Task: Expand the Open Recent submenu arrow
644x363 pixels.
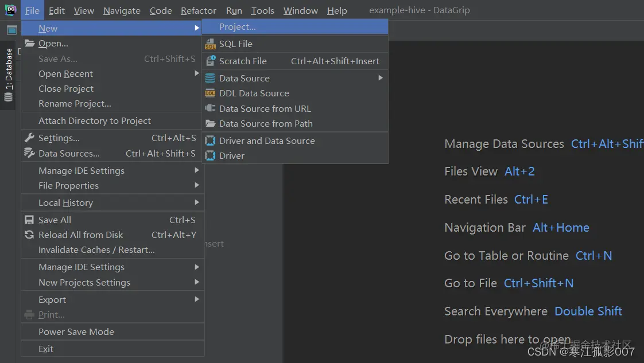Action: point(197,73)
